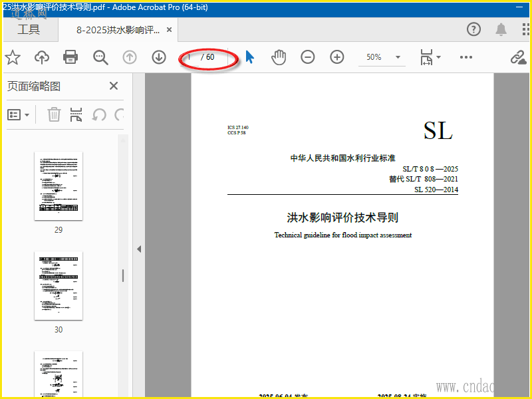Click the CCS P 58 code text
The width and height of the screenshot is (532, 399).
(x=237, y=132)
